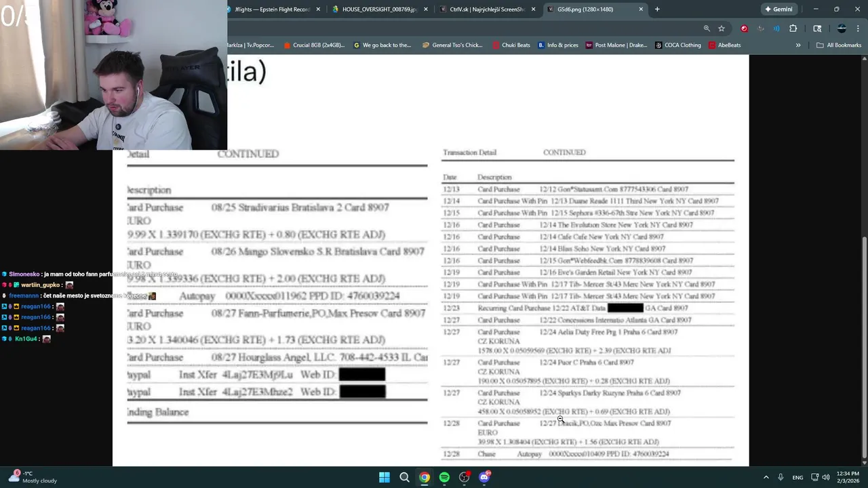This screenshot has width=868, height=488.
Task: Click 'Stradivarius Bratislava 2 Card 8907' line
Action: 300,207
